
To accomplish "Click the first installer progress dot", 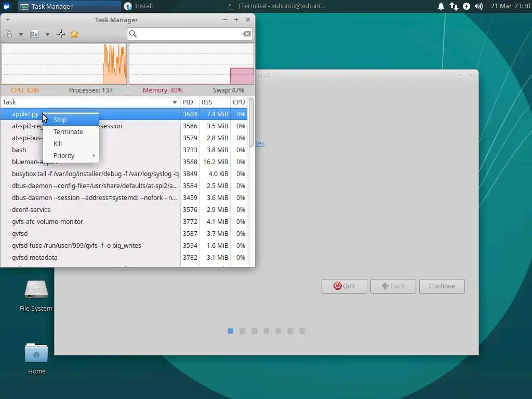I will [230, 331].
